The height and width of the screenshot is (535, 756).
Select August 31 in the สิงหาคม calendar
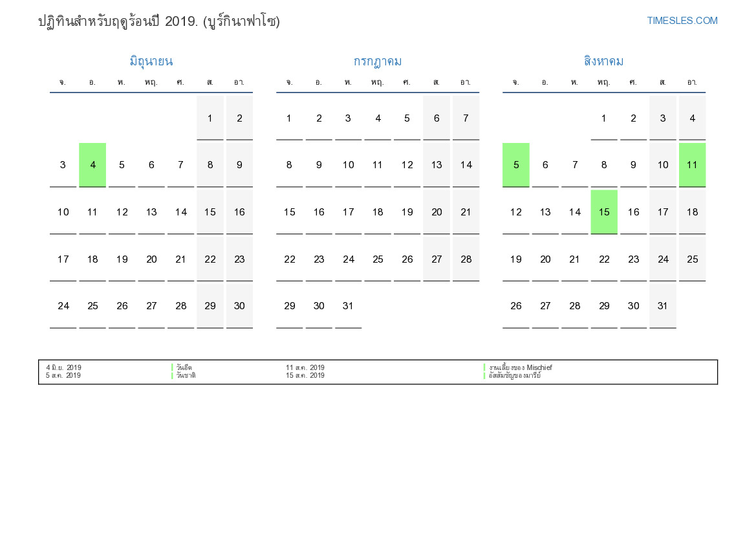click(x=662, y=306)
